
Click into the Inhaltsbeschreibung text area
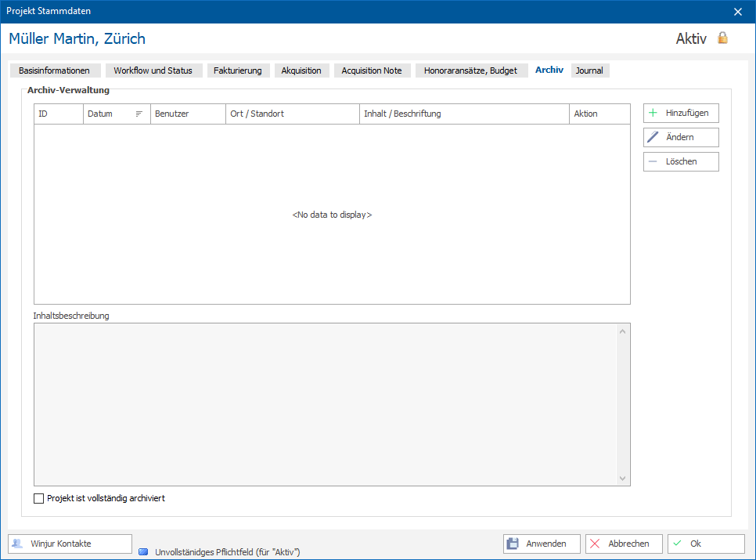click(326, 404)
